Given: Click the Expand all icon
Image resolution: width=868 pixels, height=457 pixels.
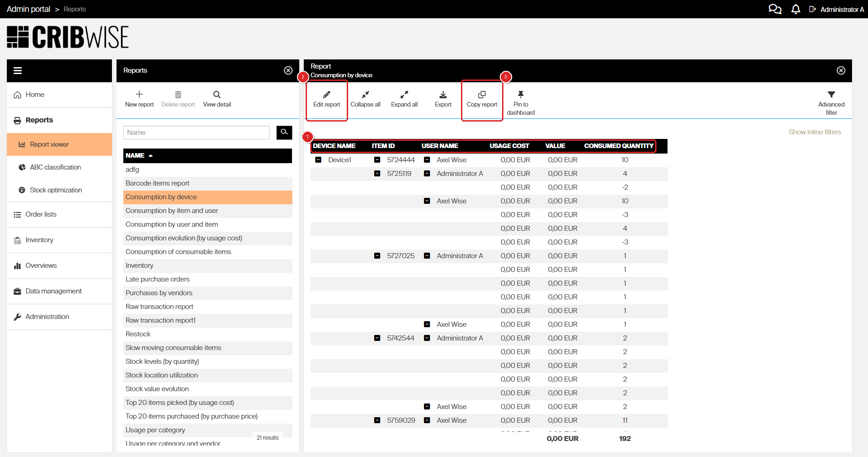Looking at the screenshot, I should click(404, 95).
